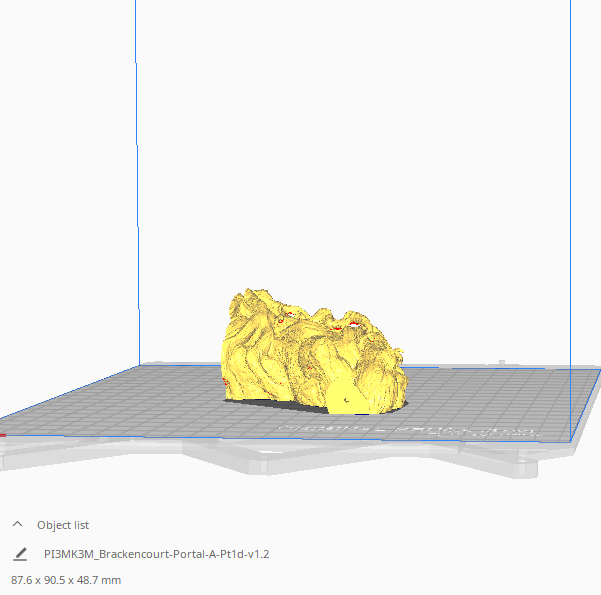
Task: Click the right vertical blue build-volume line
Action: click(x=570, y=200)
